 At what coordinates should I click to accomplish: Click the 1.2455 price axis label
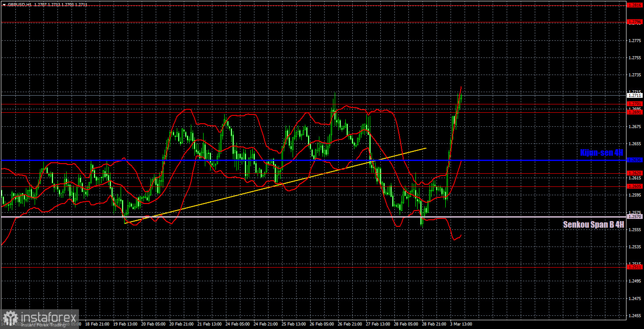click(x=635, y=315)
